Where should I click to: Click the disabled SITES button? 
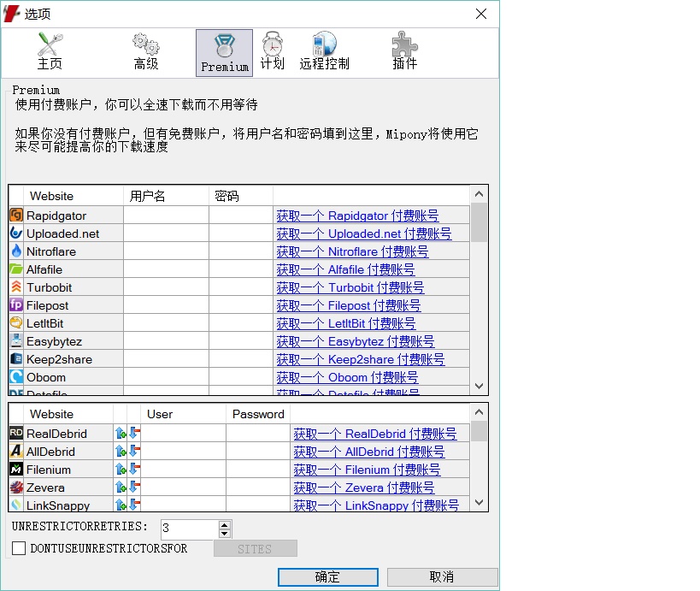click(255, 548)
